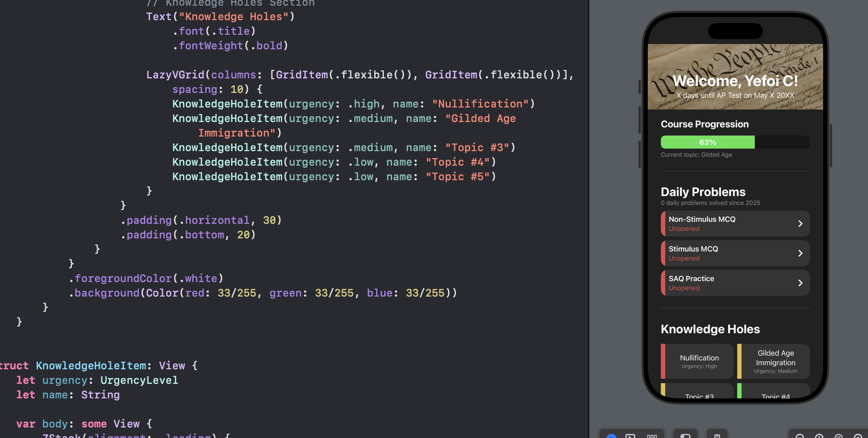Zoom canvas to fit
The width and height of the screenshot is (868, 438).
[839, 436]
